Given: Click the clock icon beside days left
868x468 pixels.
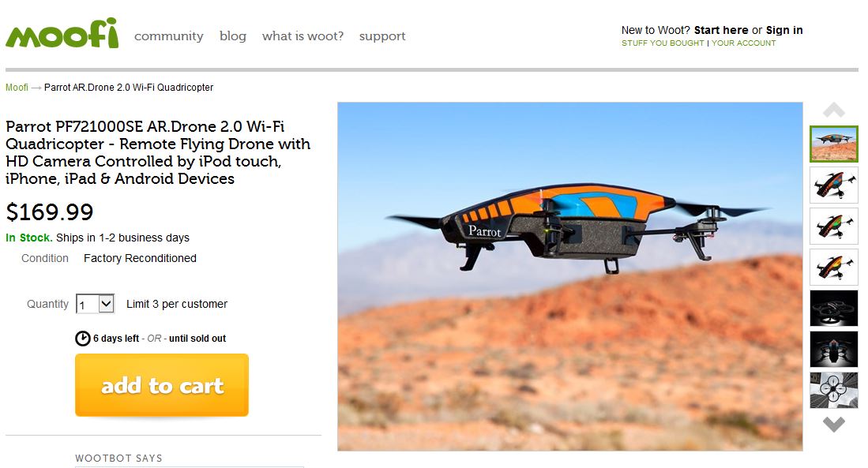Looking at the screenshot, I should coord(82,338).
